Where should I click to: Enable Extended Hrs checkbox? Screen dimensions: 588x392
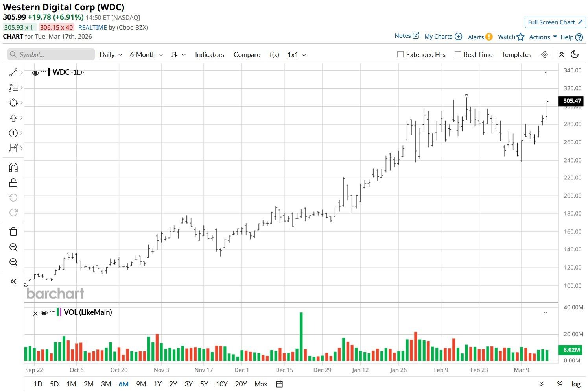(x=400, y=55)
